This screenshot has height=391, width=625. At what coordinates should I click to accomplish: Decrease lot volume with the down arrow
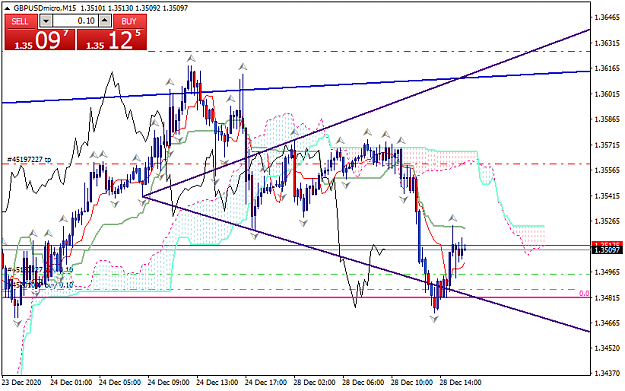click(46, 21)
